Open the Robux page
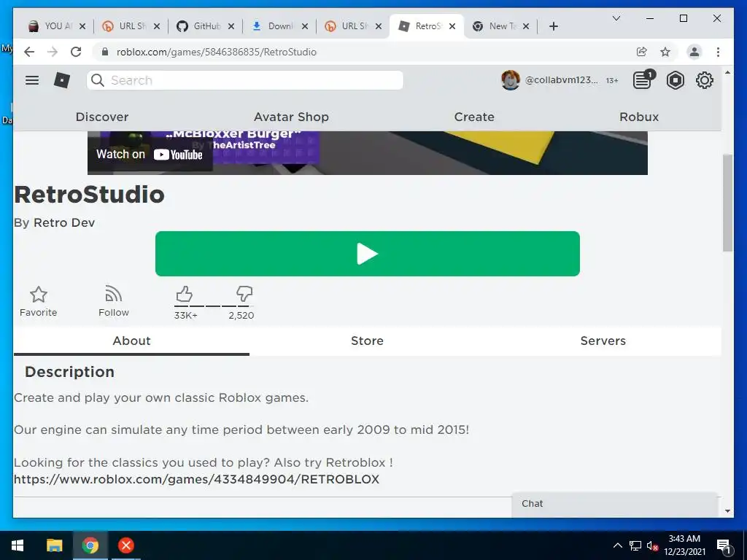Viewport: 747px width, 560px height. [x=639, y=117]
